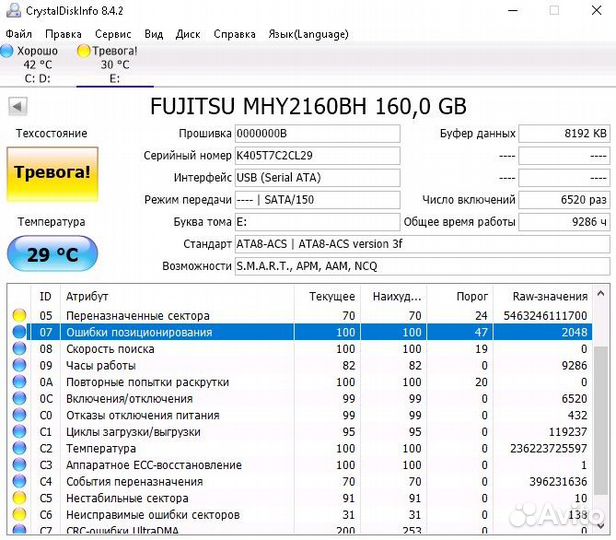
Task: Click blue status icon of Скорость поиска
Action: click(x=19, y=348)
